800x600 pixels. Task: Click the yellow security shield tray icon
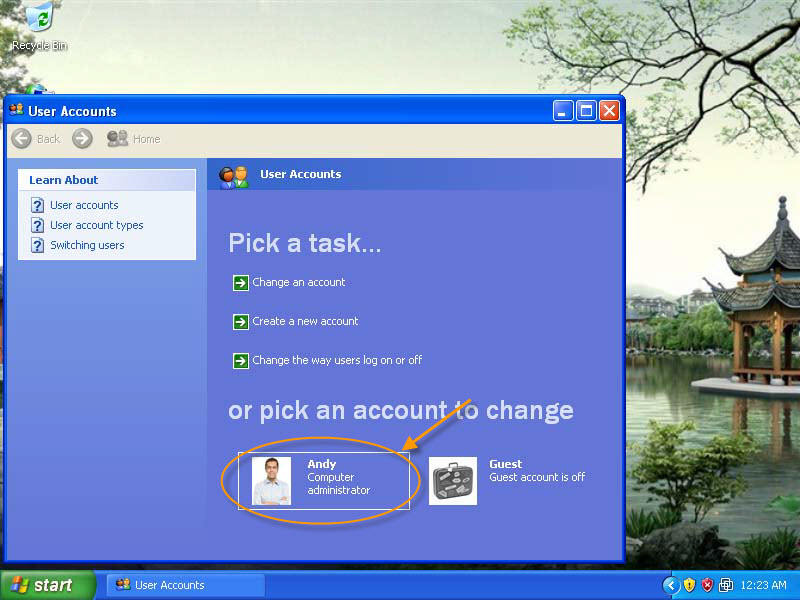pos(689,585)
